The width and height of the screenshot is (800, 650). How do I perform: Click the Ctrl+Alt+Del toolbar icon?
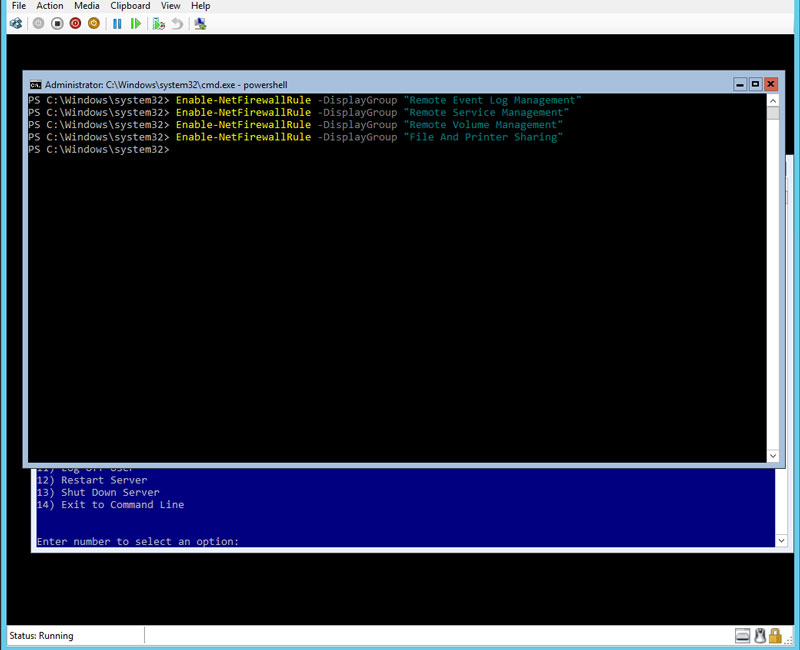point(16,23)
